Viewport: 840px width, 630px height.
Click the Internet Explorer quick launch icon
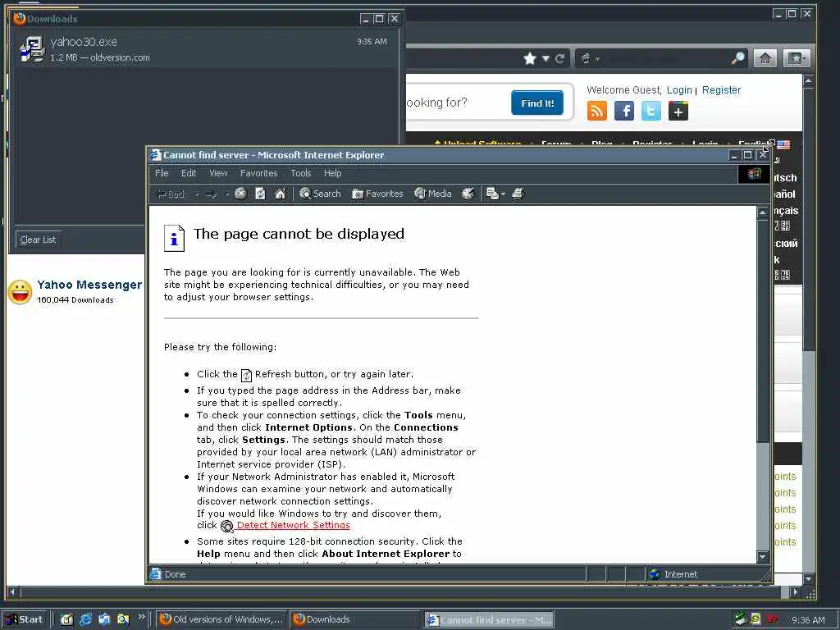[85, 619]
